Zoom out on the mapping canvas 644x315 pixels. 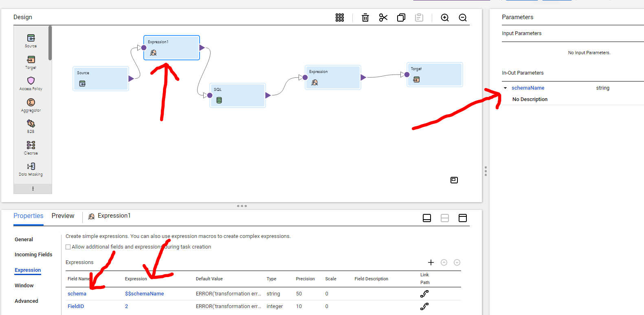click(463, 18)
